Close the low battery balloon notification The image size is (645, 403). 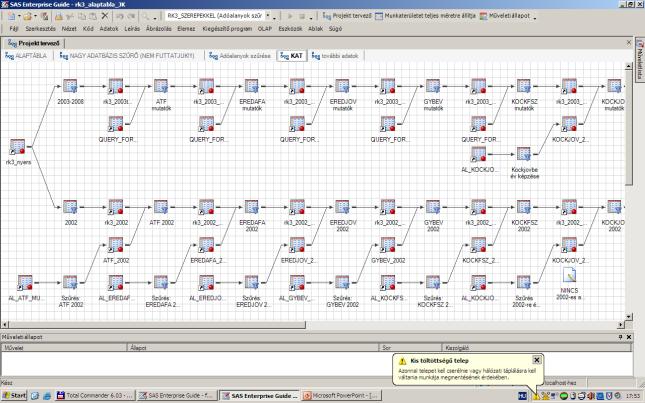(x=536, y=360)
